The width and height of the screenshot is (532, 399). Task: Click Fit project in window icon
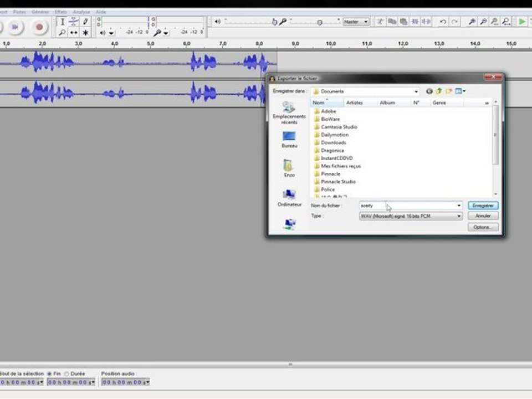tap(506, 22)
